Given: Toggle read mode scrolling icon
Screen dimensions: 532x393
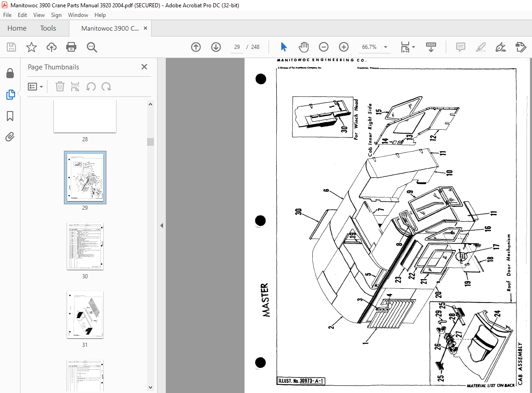Looking at the screenshot, I should [431, 47].
